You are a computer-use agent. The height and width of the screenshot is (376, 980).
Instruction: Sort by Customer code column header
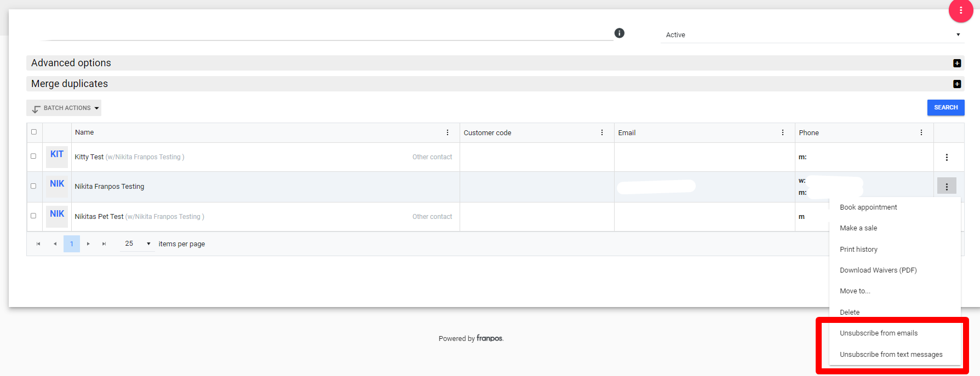click(x=488, y=133)
